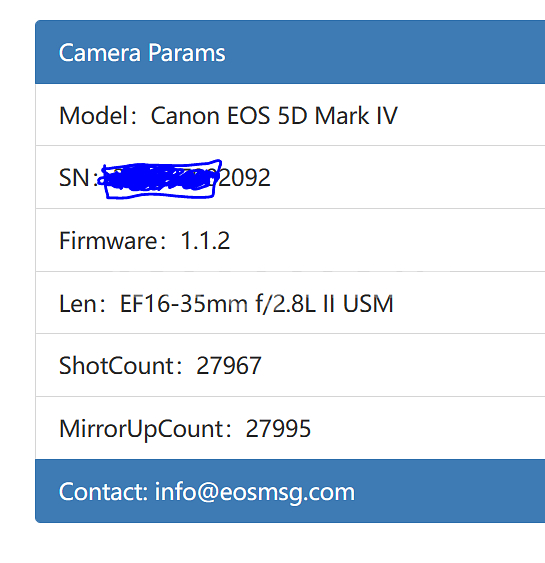Select the firmware version 1.1.2
Image resolution: width=545 pixels, height=563 pixels.
[205, 241]
